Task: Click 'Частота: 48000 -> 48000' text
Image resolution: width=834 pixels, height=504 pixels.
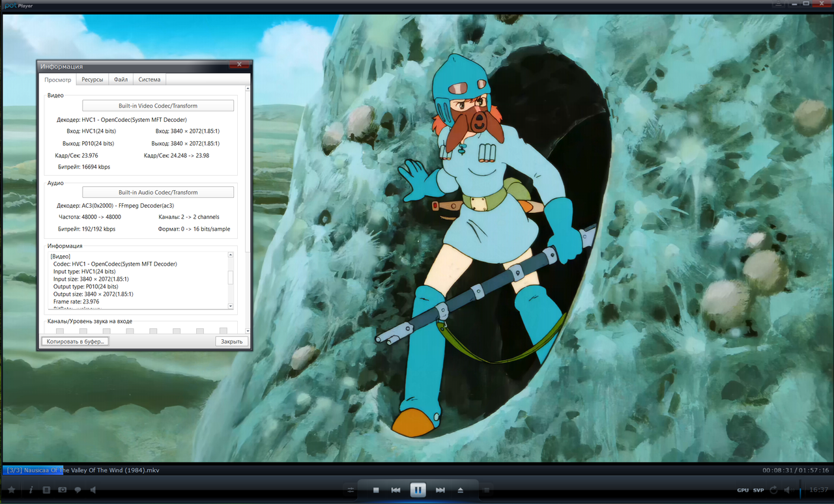Action: coord(89,217)
